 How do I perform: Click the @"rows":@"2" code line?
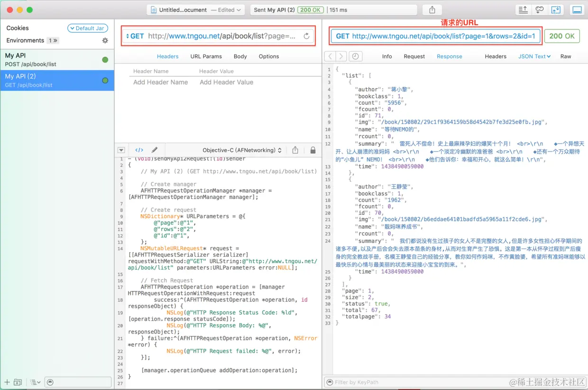pyautogui.click(x=175, y=229)
